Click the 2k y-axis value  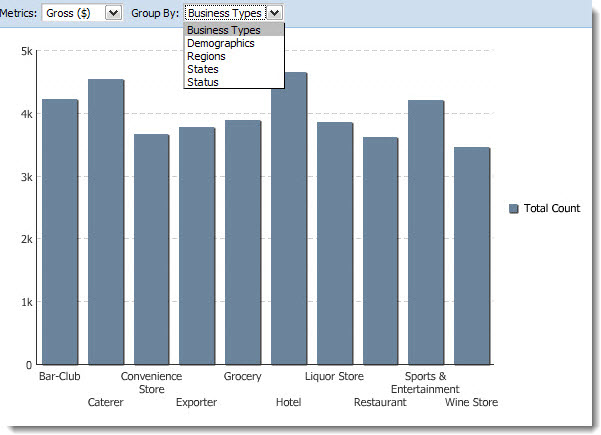[x=27, y=239]
